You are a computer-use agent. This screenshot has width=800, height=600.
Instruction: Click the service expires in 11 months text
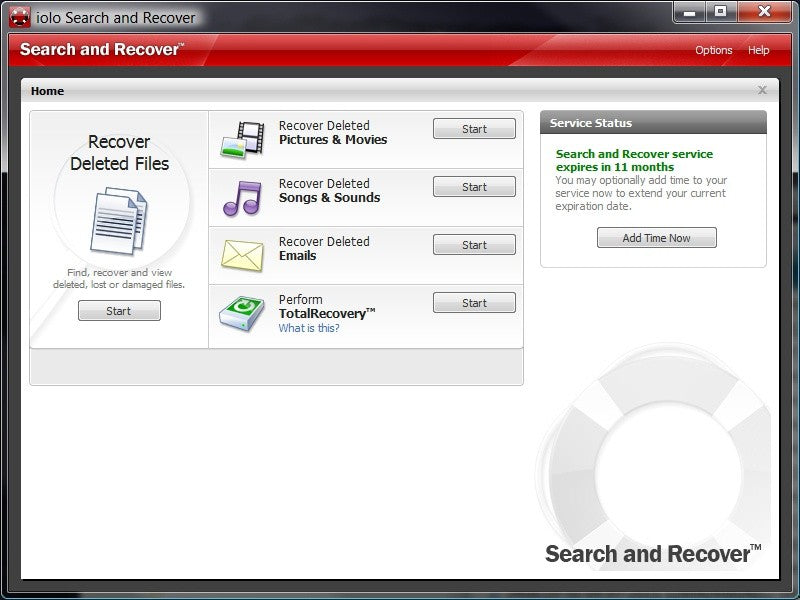[x=634, y=160]
